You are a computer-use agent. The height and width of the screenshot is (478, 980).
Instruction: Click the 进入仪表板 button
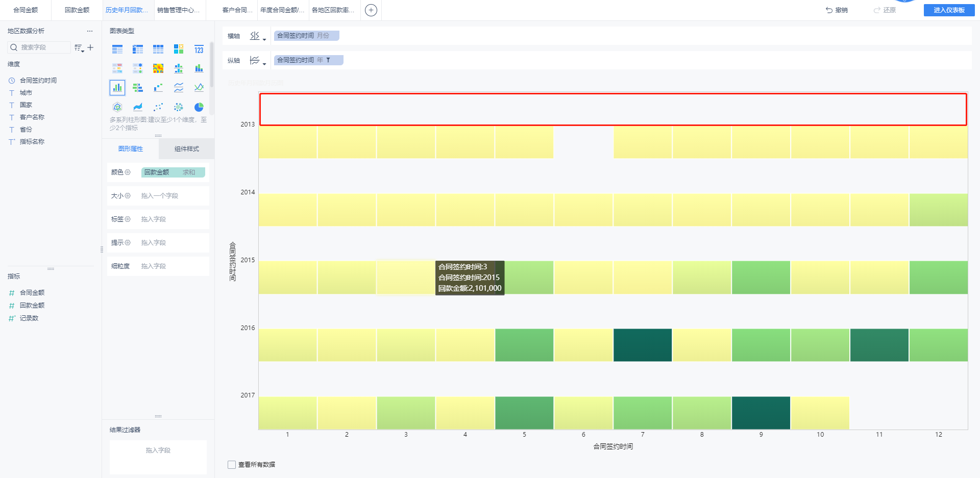[949, 10]
